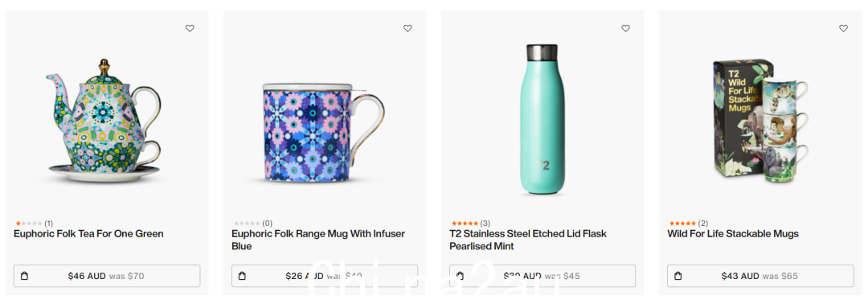Click five-star rating with 3 reviews on flask
The width and height of the screenshot is (868, 308).
coord(465,224)
